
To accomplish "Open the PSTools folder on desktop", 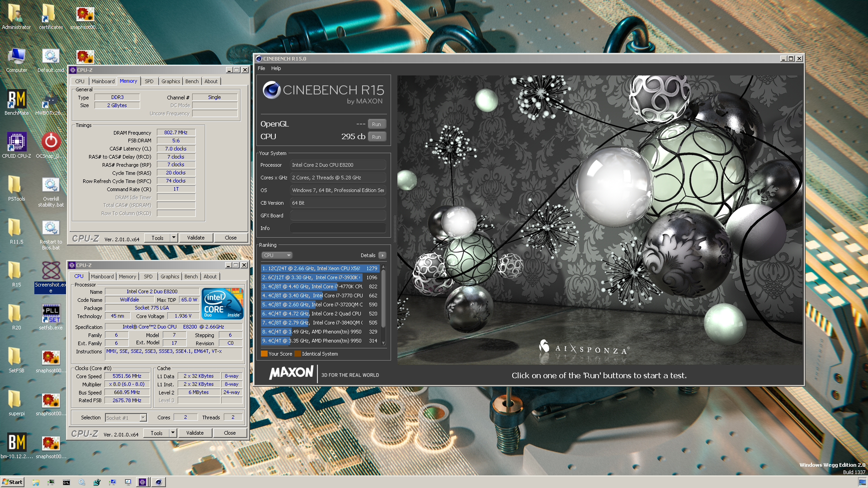I will 17,188.
